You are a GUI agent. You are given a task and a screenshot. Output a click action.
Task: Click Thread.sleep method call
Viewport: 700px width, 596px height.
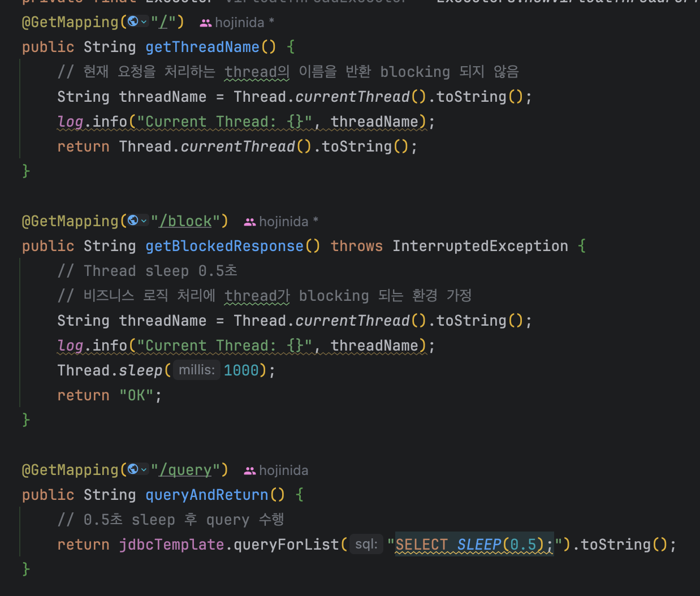[x=110, y=370]
